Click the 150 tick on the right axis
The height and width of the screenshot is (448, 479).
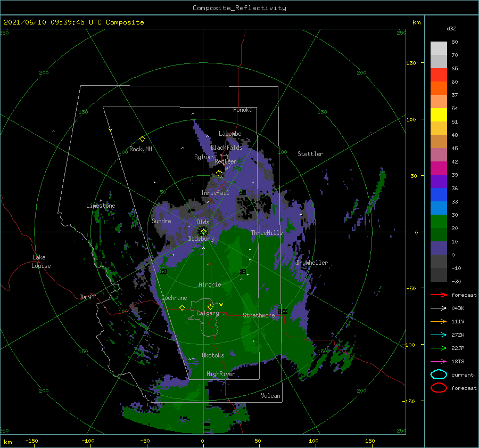411,63
